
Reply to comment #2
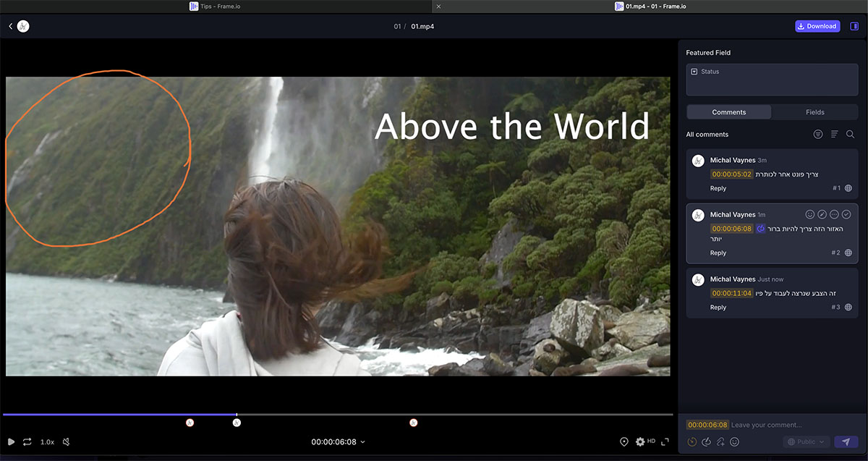pyautogui.click(x=718, y=253)
